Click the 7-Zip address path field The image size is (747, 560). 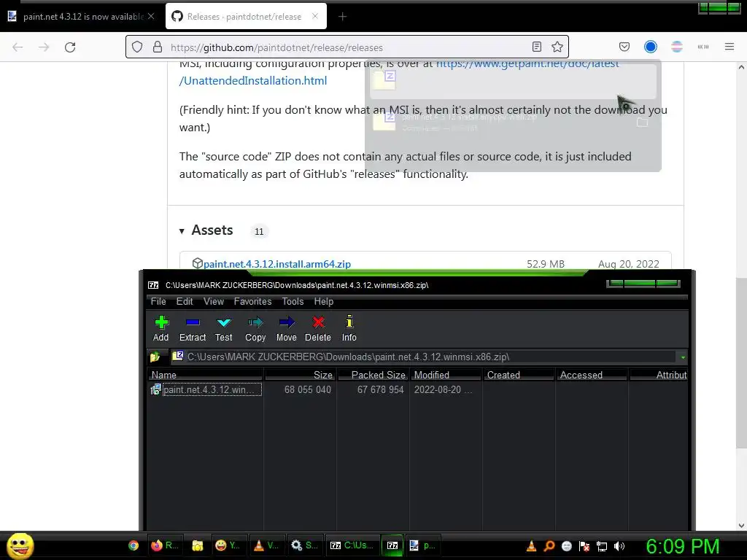click(x=424, y=357)
